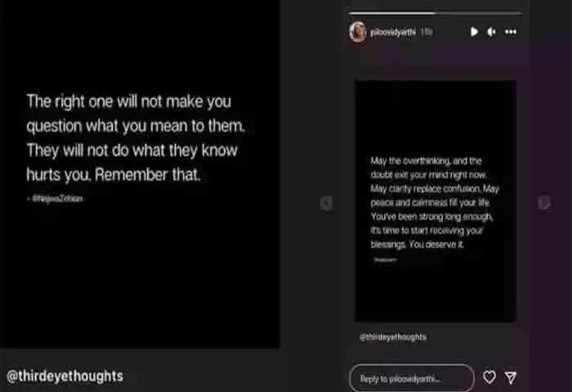Viewport: 572px width, 392px height.
Task: Click the story poster's username
Action: (393, 33)
